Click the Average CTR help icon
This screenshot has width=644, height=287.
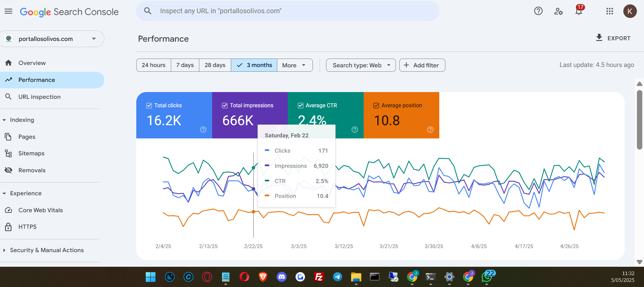click(355, 130)
